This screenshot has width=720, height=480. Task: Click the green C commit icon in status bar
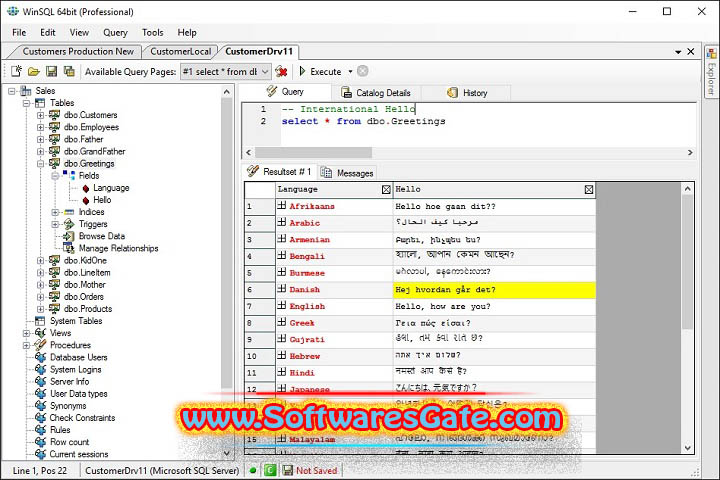tap(270, 470)
